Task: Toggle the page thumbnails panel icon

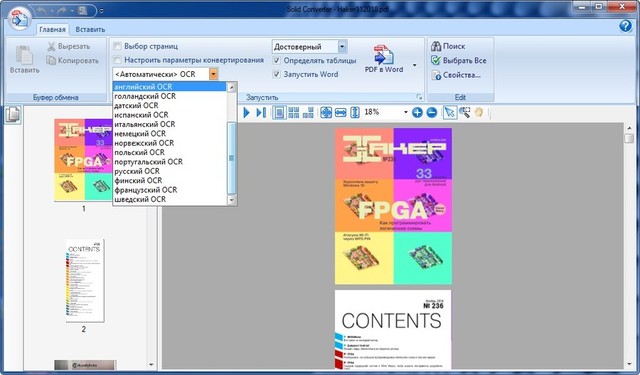Action: [13, 114]
